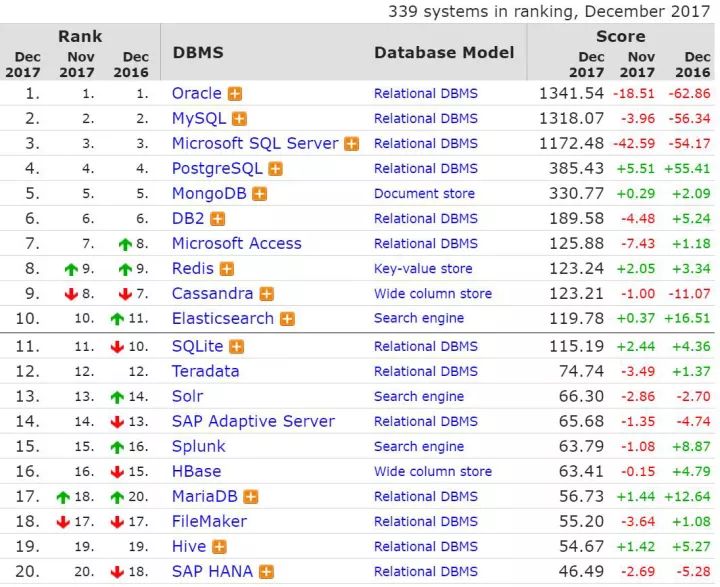This screenshot has height=587, width=720.
Task: Click the Cassandra plus icon
Action: 267,294
